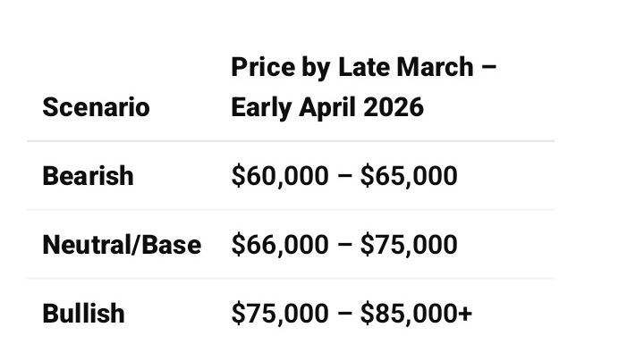Click the dash between $60,000 and $65,000
Viewport: 644px width, 361px height.
(344, 176)
